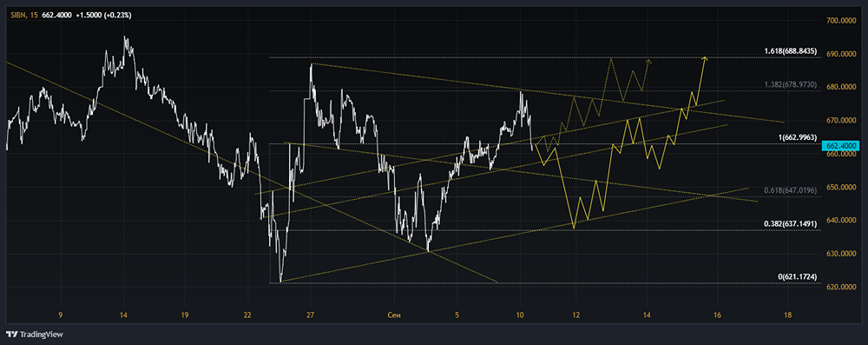Click the 15 timeframe interval label
Screen dimensions: 868x345
pos(35,16)
